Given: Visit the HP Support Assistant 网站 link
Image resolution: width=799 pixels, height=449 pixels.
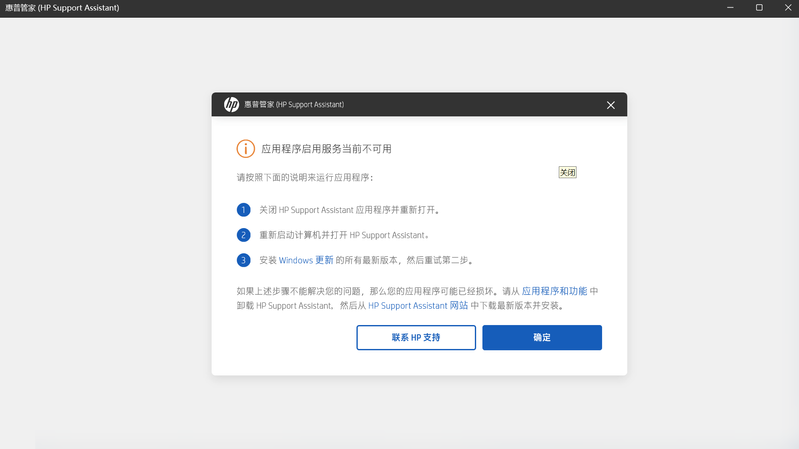Looking at the screenshot, I should 418,306.
